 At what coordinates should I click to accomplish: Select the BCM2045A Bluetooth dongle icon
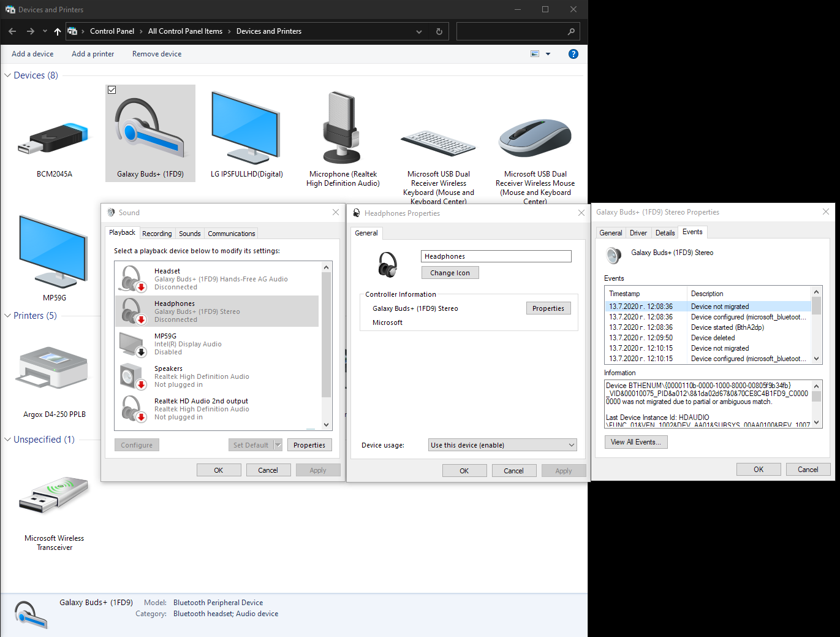(54, 138)
